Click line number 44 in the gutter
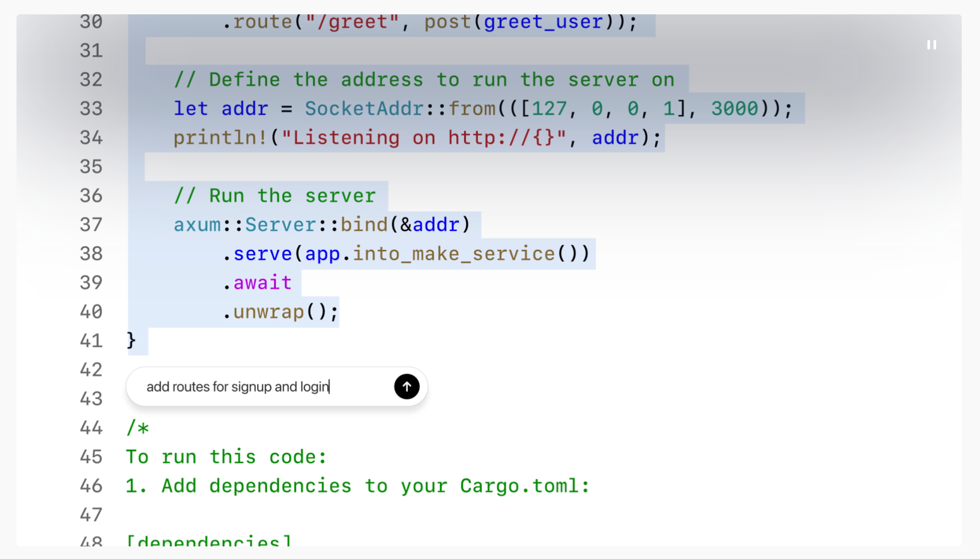The height and width of the screenshot is (559, 980). [91, 428]
